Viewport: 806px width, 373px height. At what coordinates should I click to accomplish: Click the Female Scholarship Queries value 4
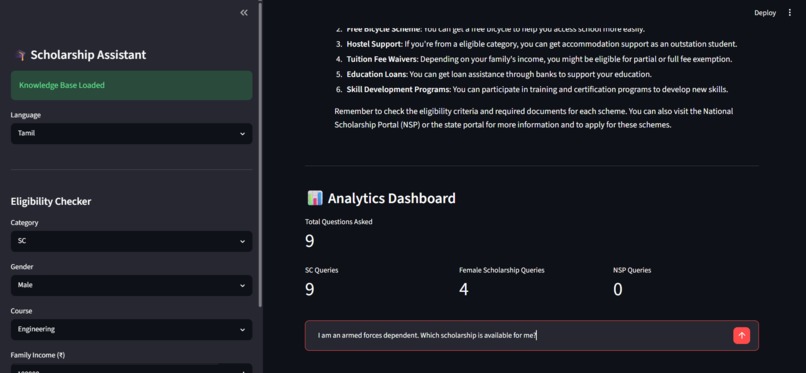(464, 290)
